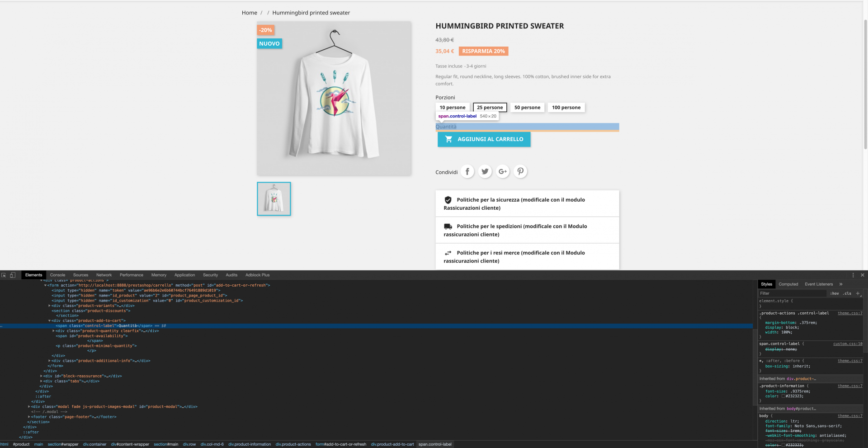Go to the Home breadcrumb link
The image size is (868, 448).
(x=250, y=13)
